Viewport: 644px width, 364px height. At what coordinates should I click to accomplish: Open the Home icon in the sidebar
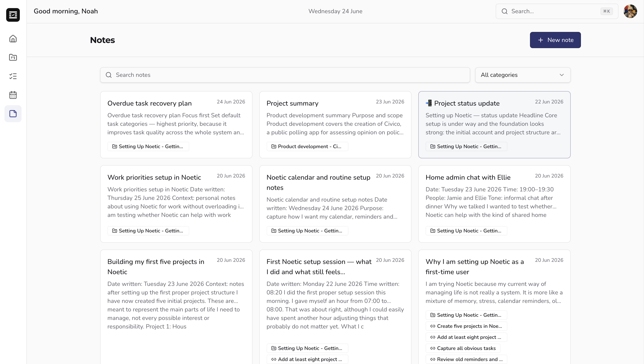click(13, 39)
